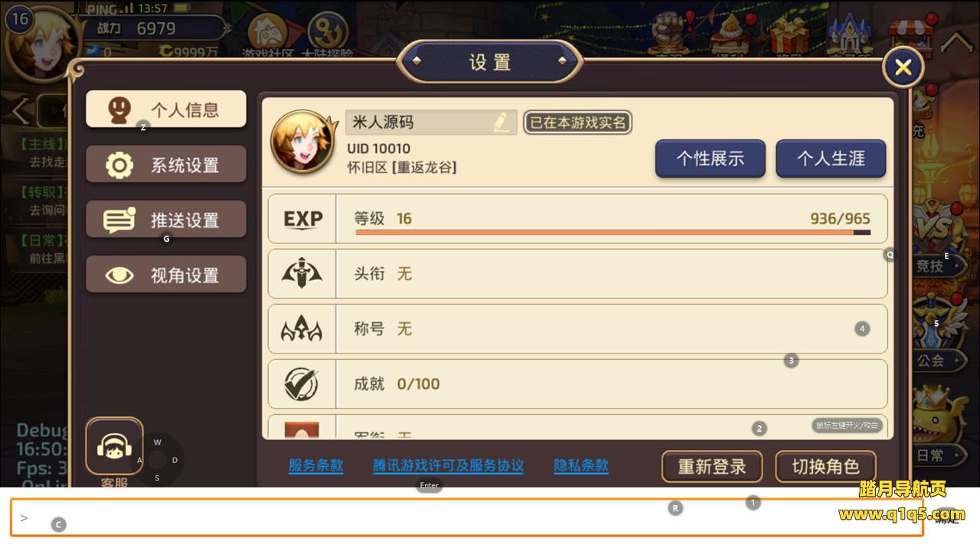
Task: Click the 个性展示 button
Action: coord(710,158)
